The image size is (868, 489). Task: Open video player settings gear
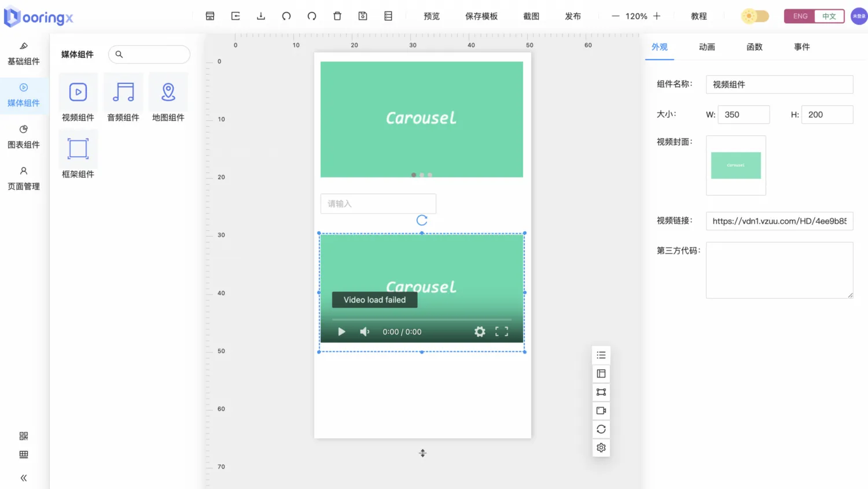coord(480,332)
